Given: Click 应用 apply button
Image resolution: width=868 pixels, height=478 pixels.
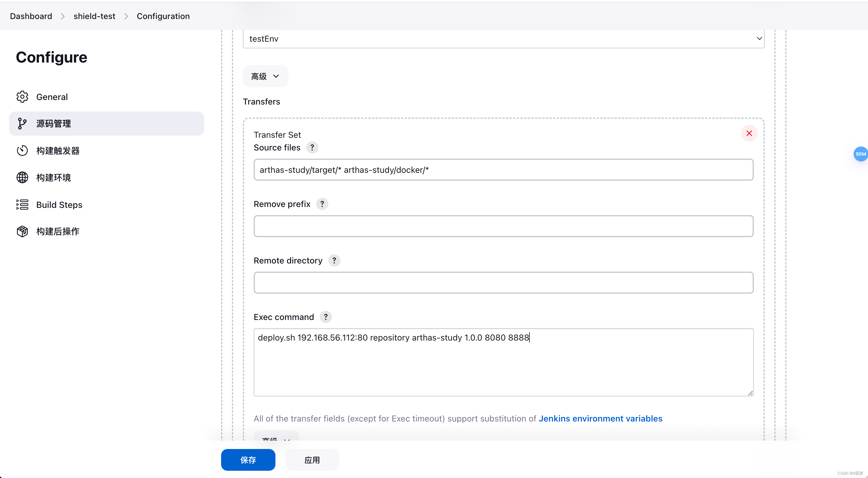Looking at the screenshot, I should coord(312,460).
